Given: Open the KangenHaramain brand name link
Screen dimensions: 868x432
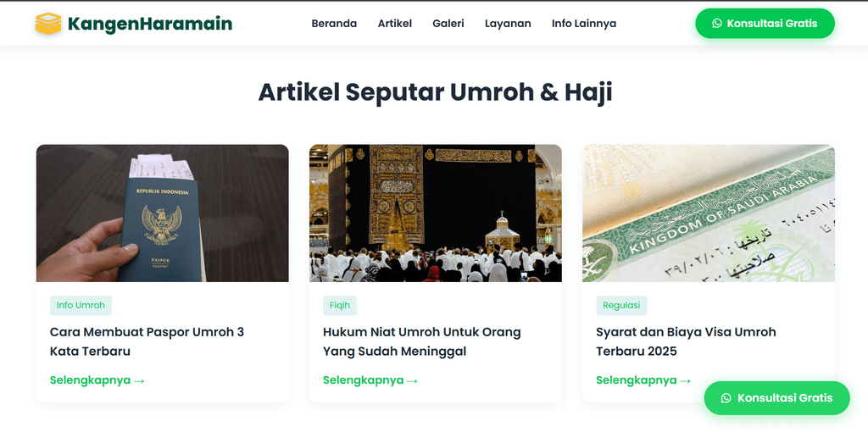Looking at the screenshot, I should (150, 23).
